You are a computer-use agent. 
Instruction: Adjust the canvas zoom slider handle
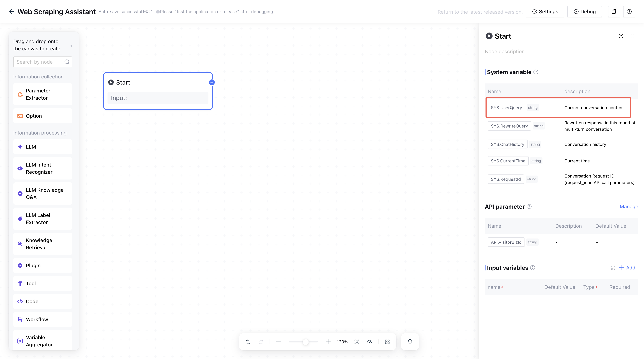click(x=305, y=342)
